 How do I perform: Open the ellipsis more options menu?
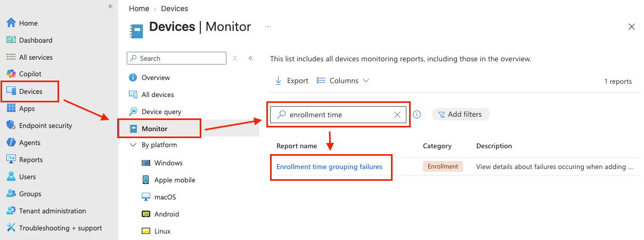click(x=268, y=26)
